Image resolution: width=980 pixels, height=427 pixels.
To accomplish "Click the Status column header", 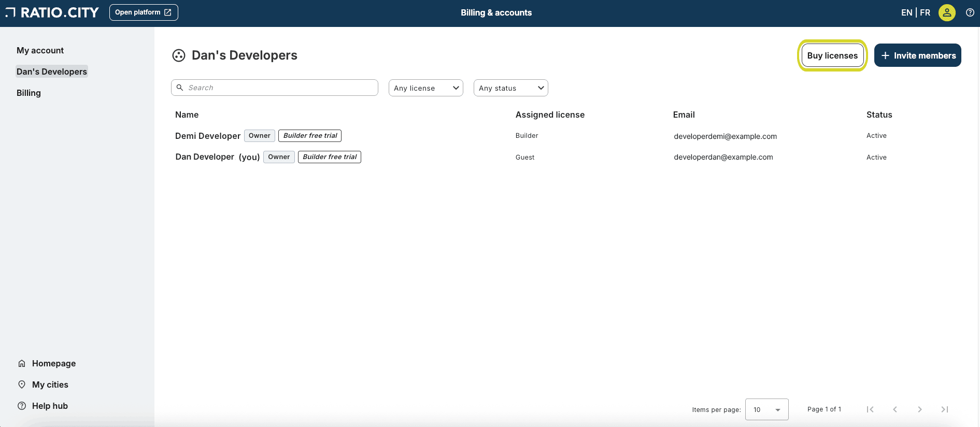I will tap(879, 115).
